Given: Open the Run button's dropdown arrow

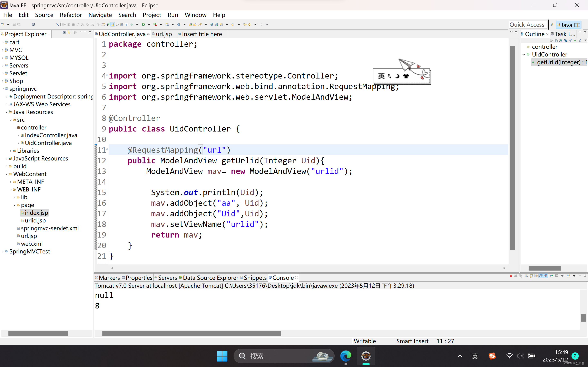Looking at the screenshot, I should click(149, 24).
